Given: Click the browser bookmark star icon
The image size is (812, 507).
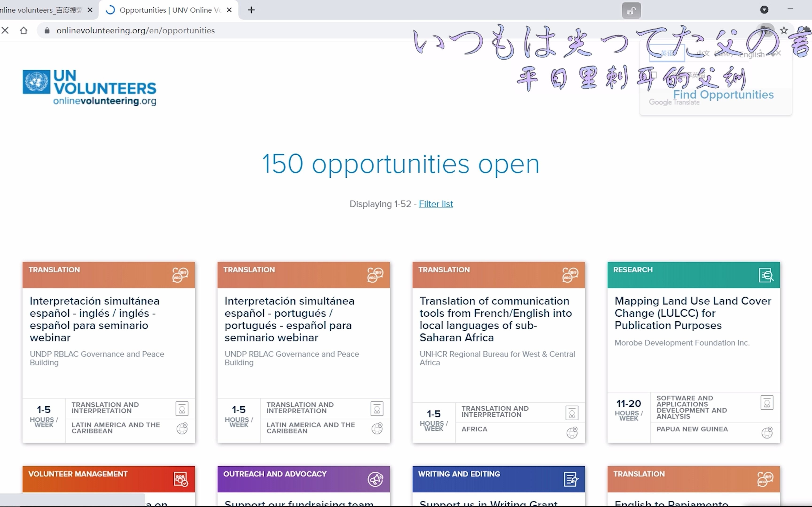Looking at the screenshot, I should pos(783,30).
